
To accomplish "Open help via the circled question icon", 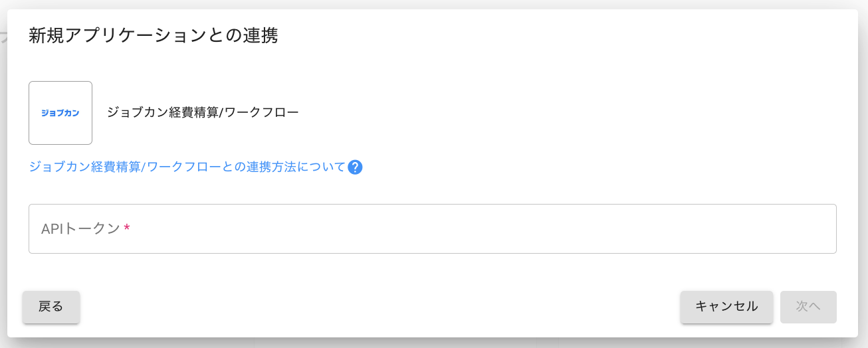I will pos(355,167).
